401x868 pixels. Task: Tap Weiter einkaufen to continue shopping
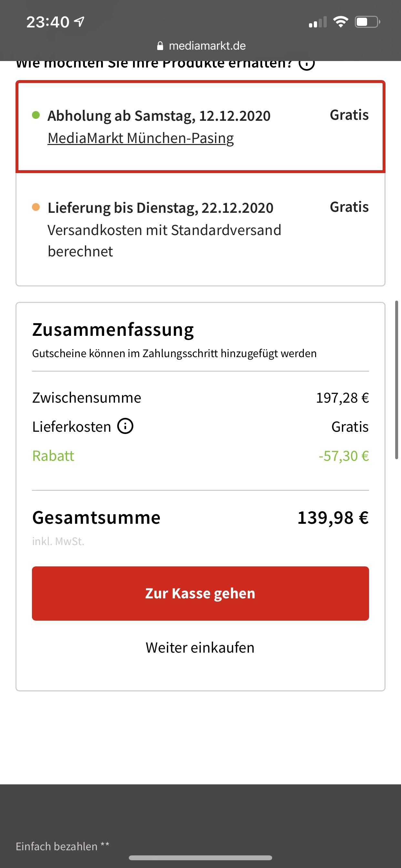[x=200, y=647]
